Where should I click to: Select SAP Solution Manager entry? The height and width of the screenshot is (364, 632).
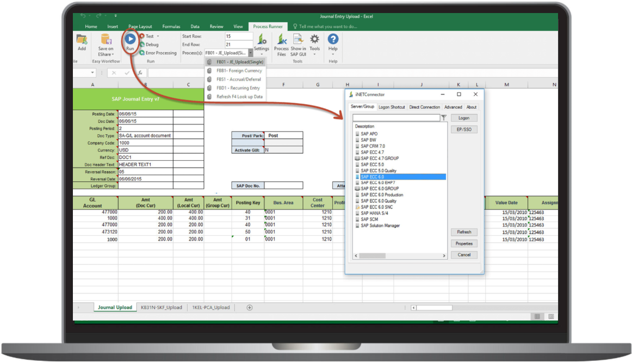380,225
